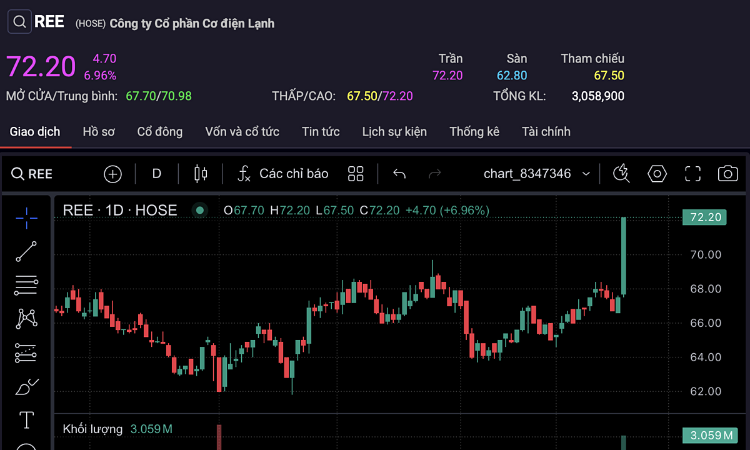Screen dimensions: 750x450
Task: Enter fullscreen chart mode
Action: pyautogui.click(x=692, y=174)
